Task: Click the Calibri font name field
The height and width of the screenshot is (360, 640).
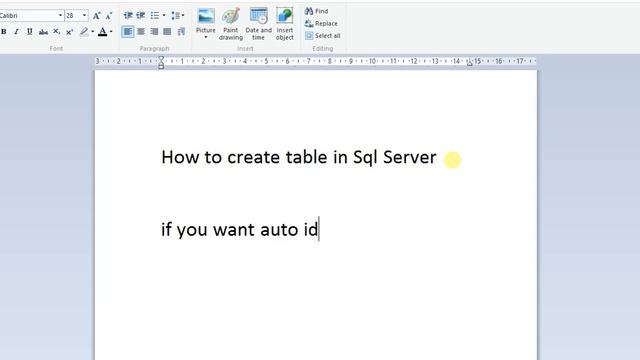Action: coord(28,16)
